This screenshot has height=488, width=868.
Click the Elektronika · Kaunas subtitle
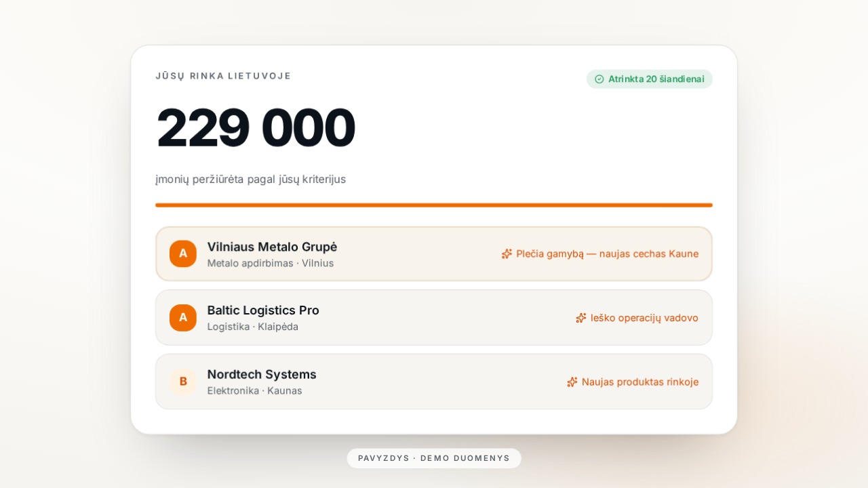click(x=255, y=390)
